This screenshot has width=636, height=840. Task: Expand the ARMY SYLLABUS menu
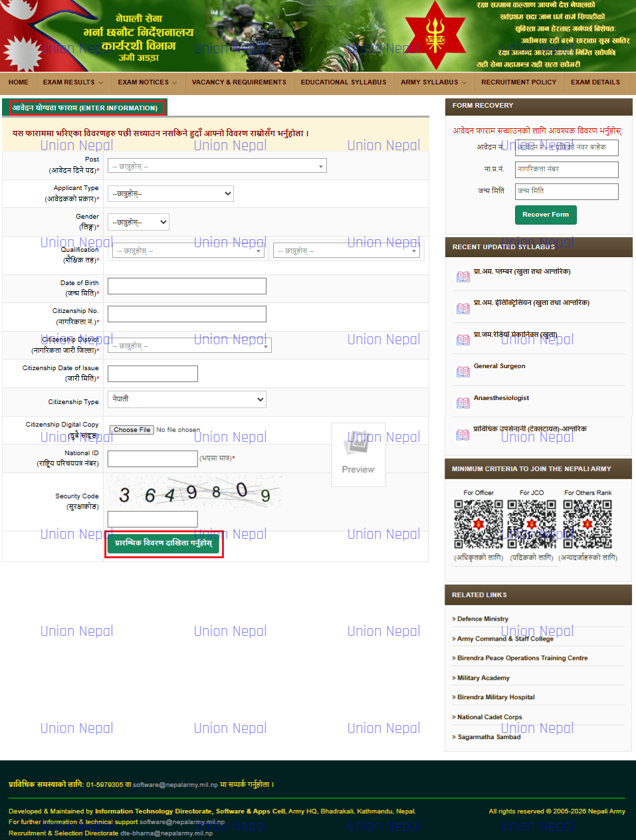(x=433, y=82)
